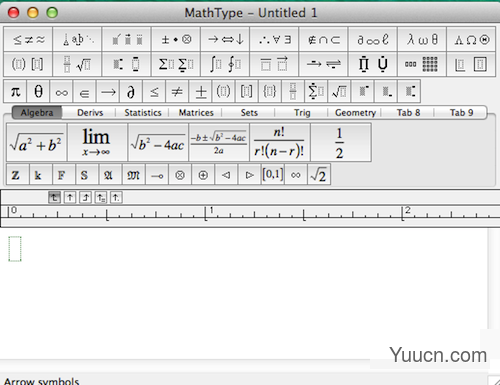The width and height of the screenshot is (500, 385).
Task: Select the relational-aligned tab stop
Action: pyautogui.click(x=101, y=197)
